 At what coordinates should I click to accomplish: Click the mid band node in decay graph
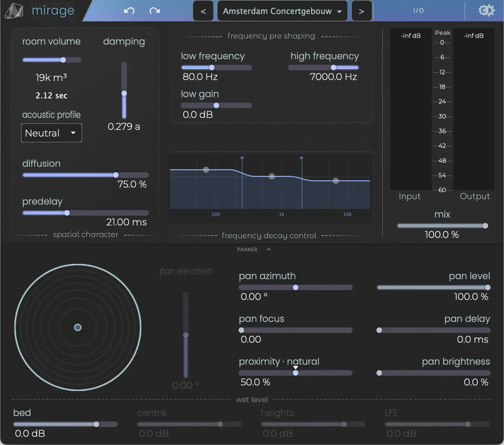point(272,176)
